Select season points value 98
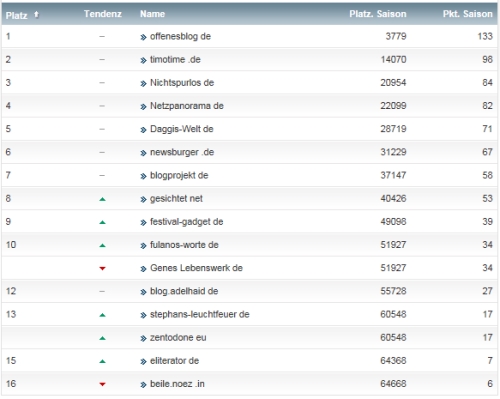Image resolution: width=500 pixels, height=399 pixels. click(x=487, y=60)
